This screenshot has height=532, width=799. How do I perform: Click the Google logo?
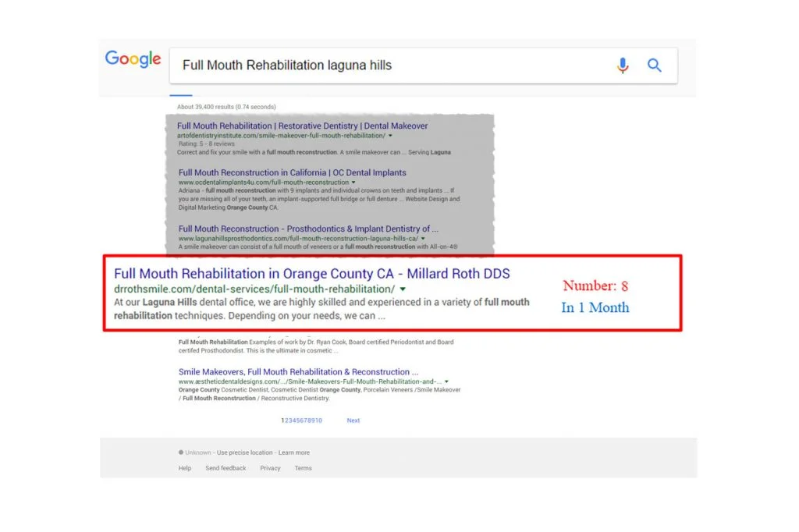tap(133, 60)
